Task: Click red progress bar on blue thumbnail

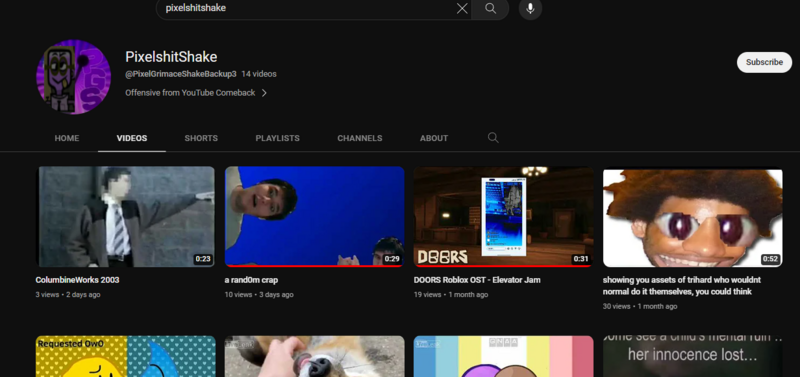Action: pos(315,266)
